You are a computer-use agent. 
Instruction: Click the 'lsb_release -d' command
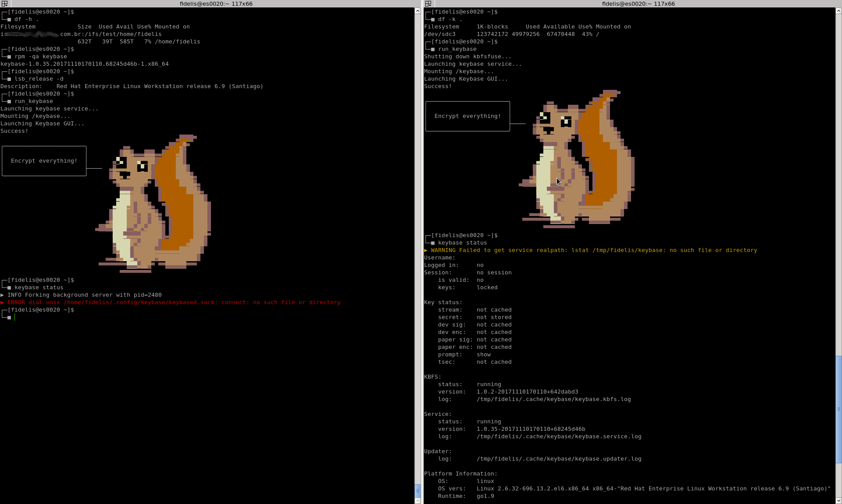[x=39, y=79]
